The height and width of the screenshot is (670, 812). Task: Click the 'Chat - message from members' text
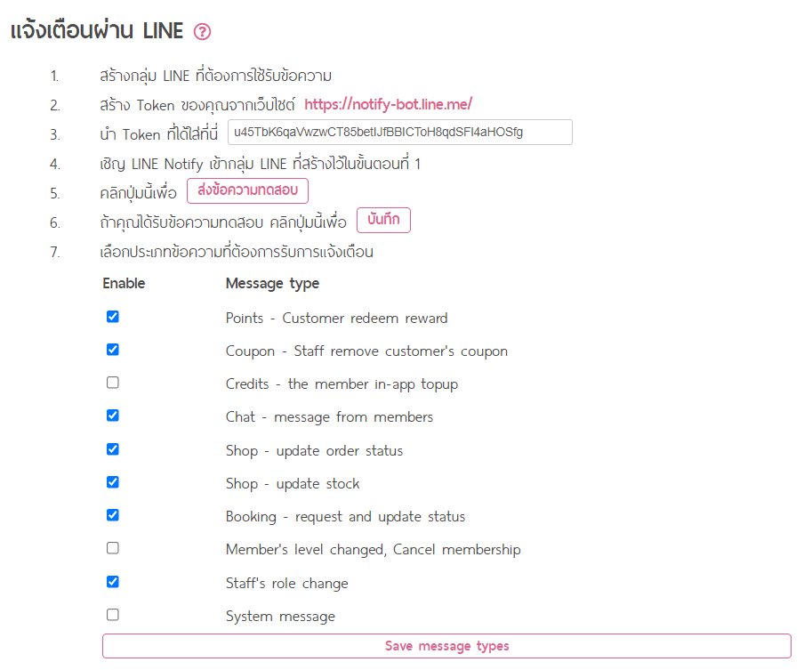click(x=329, y=417)
